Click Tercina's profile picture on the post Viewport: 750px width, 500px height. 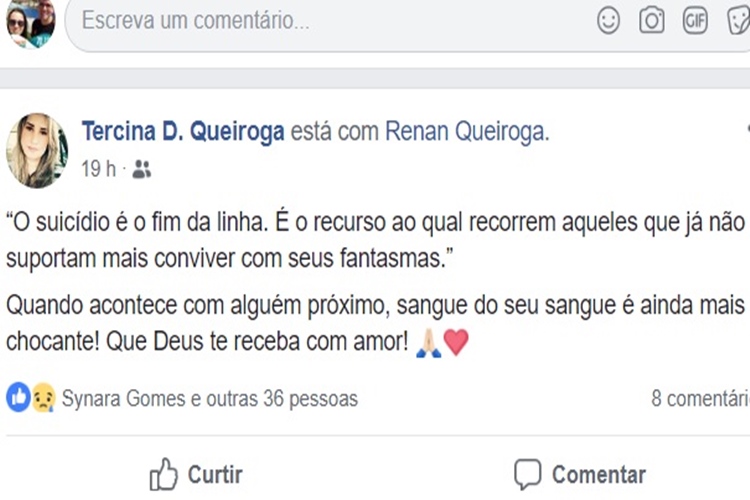click(x=38, y=150)
